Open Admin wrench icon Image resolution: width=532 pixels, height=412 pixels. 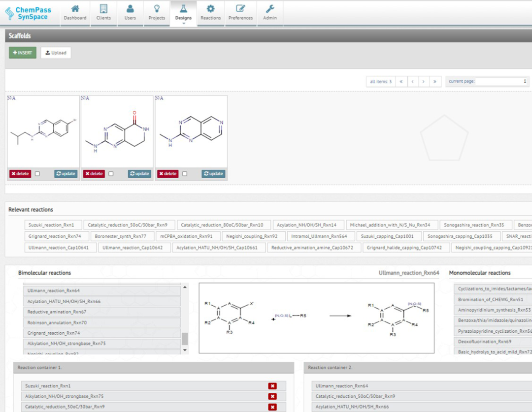tap(270, 9)
